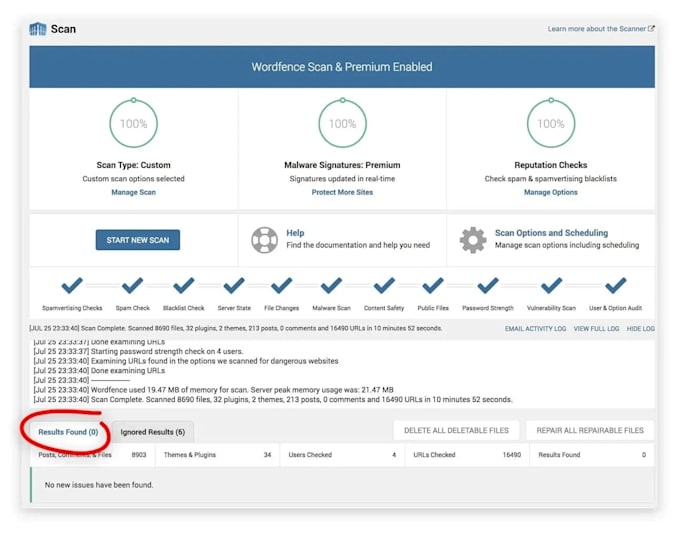Click the Wordfence Scan & Premium Enabled banner
The width and height of the screenshot is (680, 544).
point(342,67)
